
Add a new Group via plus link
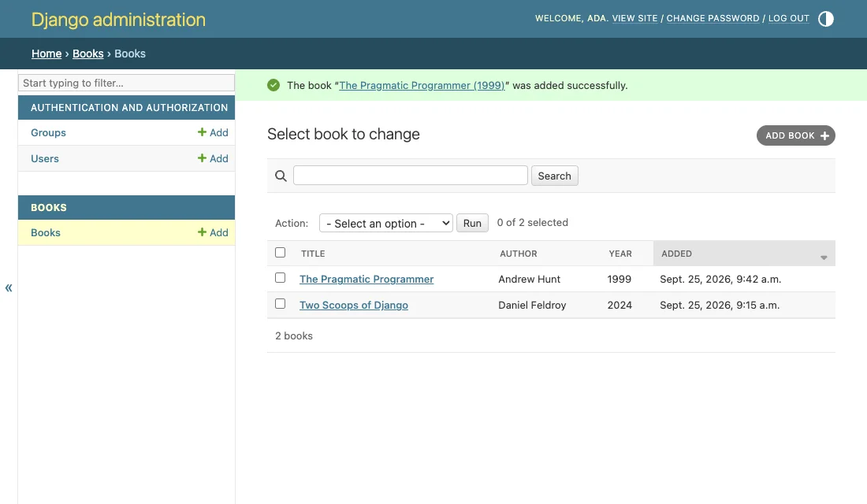(x=213, y=132)
